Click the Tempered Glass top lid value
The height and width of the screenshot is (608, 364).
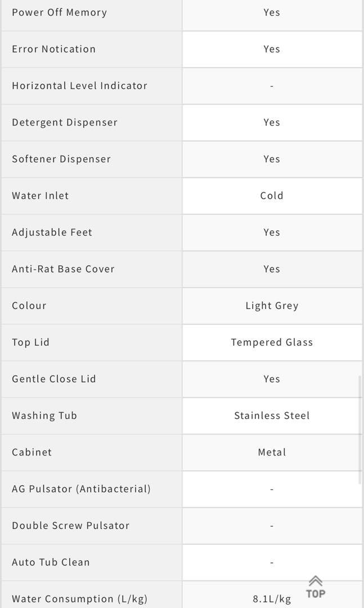(272, 342)
